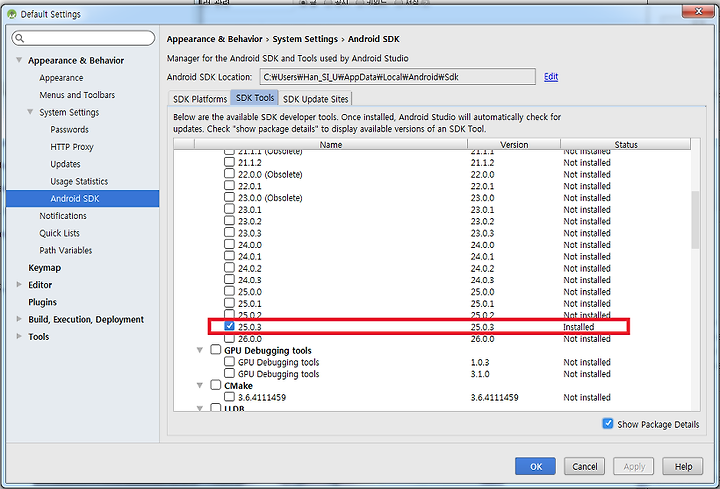Select Path Variables
The height and width of the screenshot is (489, 720).
coord(66,250)
